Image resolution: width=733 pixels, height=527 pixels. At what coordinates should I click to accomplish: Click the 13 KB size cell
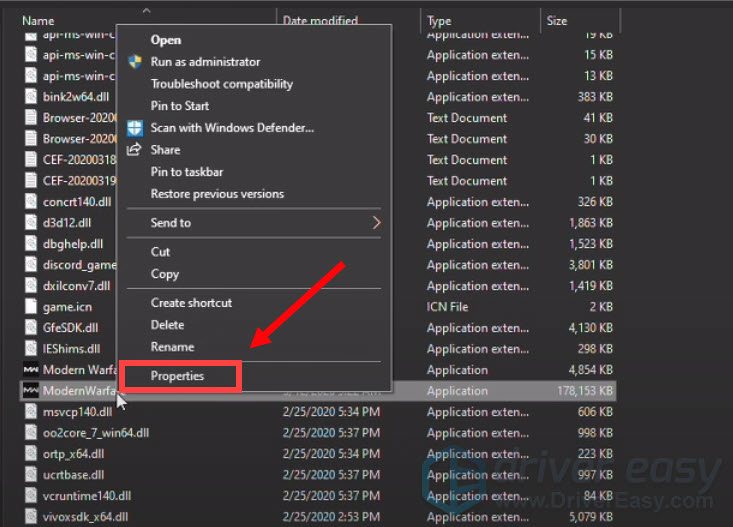point(598,76)
